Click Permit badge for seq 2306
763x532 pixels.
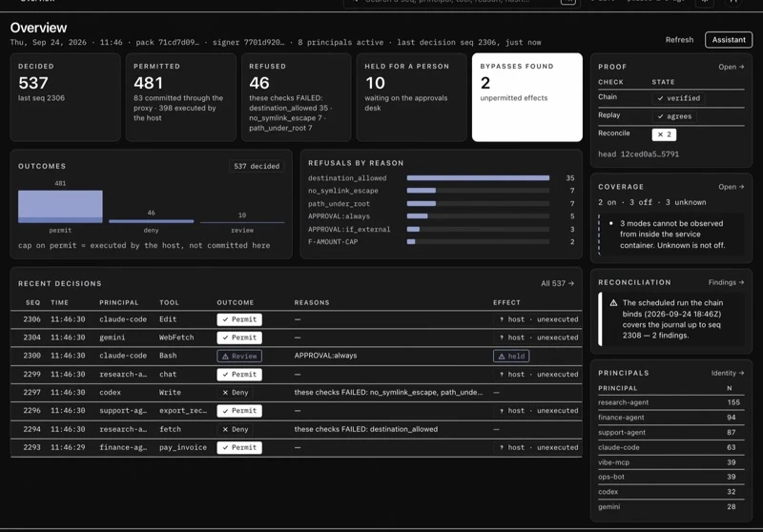click(239, 319)
